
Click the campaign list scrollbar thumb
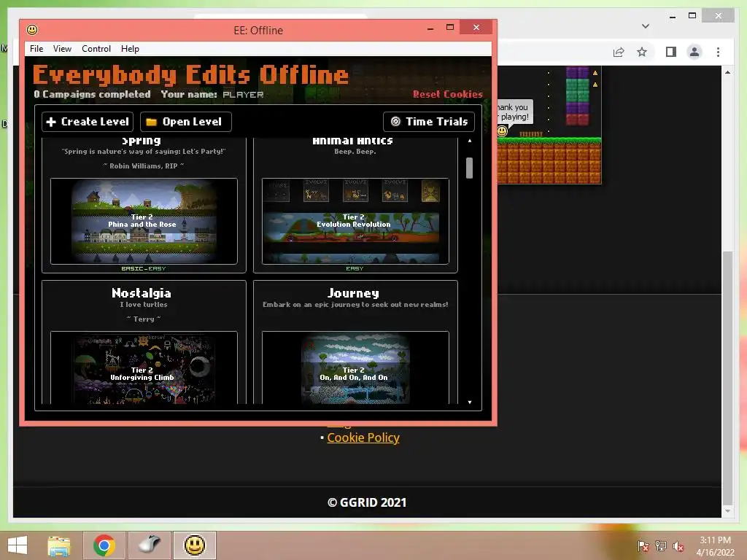tap(469, 168)
